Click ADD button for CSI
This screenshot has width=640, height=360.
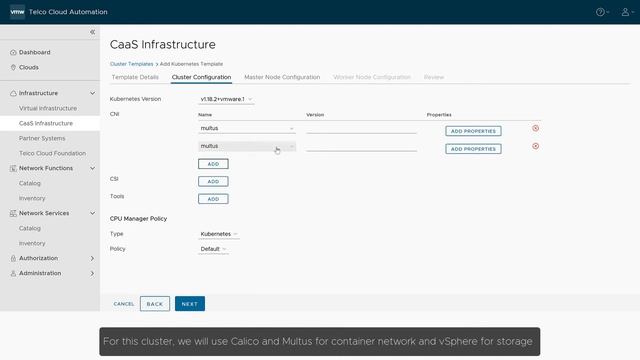213,181
